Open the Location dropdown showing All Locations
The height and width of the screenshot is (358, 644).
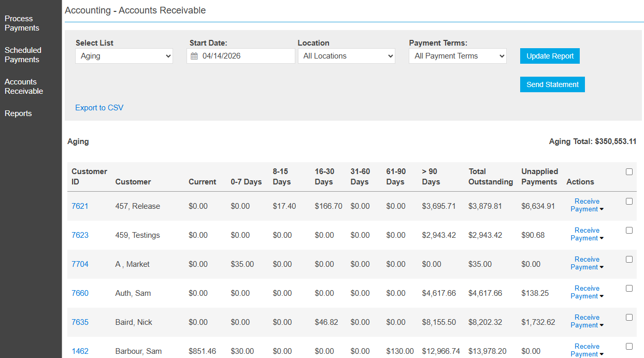[x=346, y=55]
